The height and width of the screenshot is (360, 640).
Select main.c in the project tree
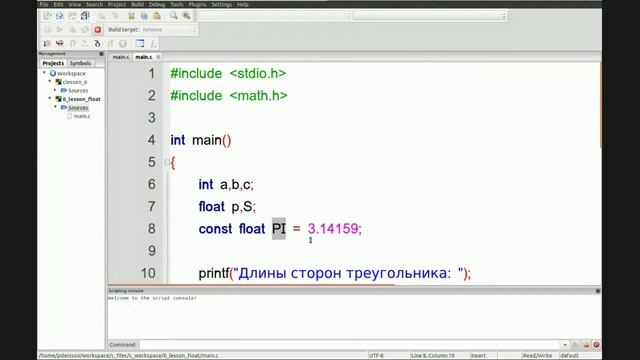tap(82, 116)
